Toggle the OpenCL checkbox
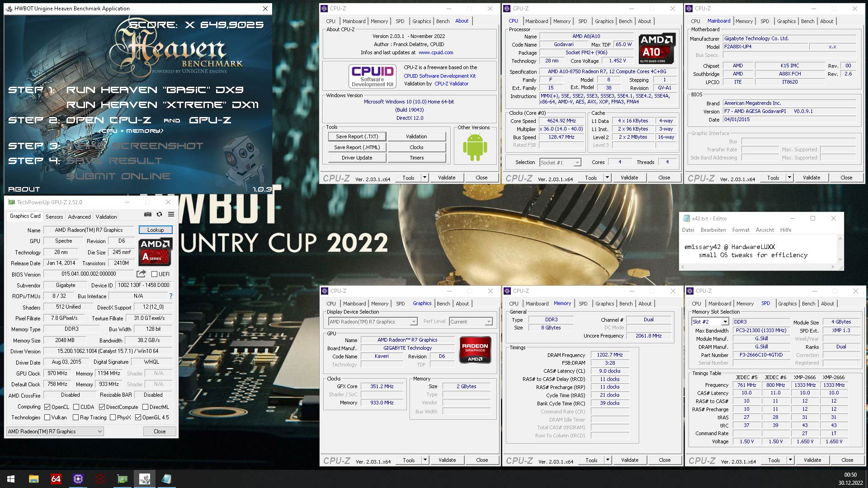Screen dimensions: 868x488 pyautogui.click(x=47, y=407)
